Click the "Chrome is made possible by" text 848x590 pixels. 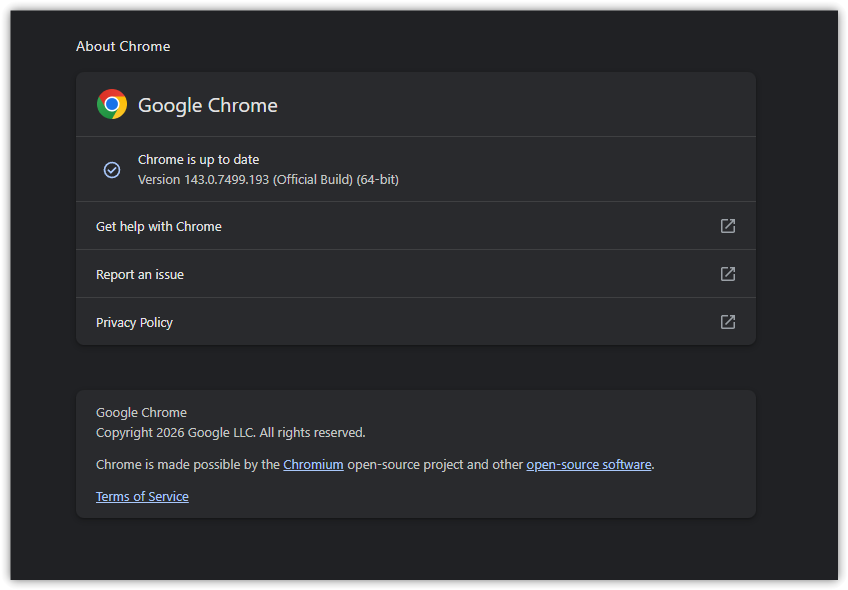pos(188,465)
